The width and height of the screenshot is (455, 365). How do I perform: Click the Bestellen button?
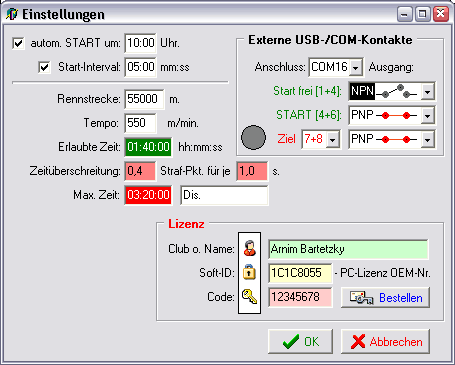tap(385, 297)
